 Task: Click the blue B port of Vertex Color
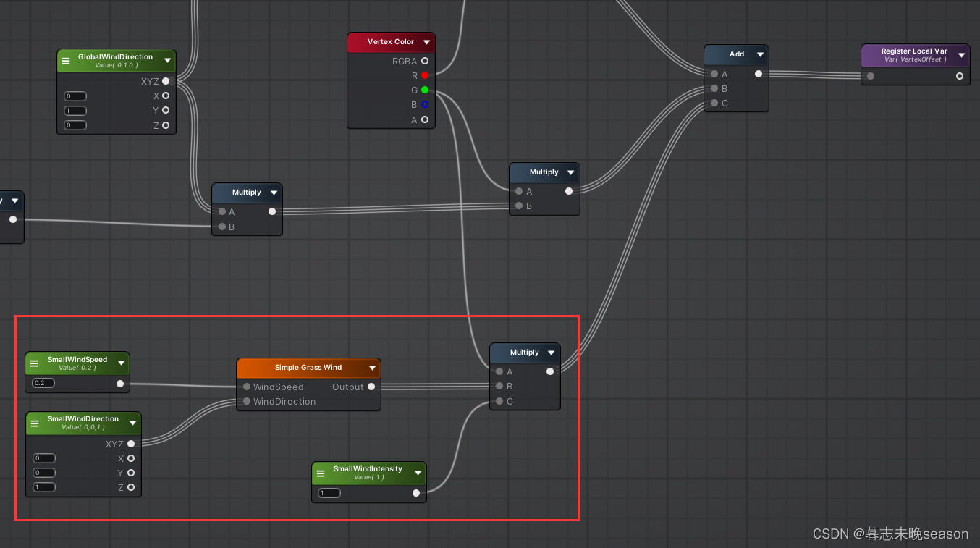(425, 104)
